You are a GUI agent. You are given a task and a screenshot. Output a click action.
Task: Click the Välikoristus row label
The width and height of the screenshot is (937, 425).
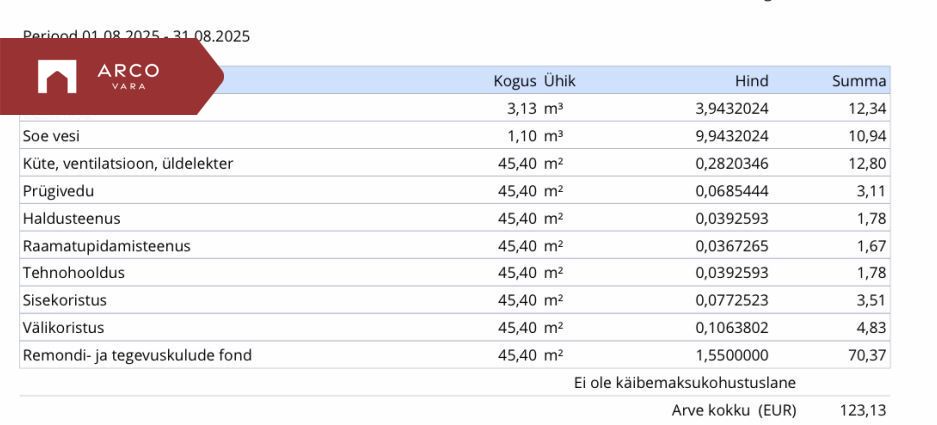(64, 328)
